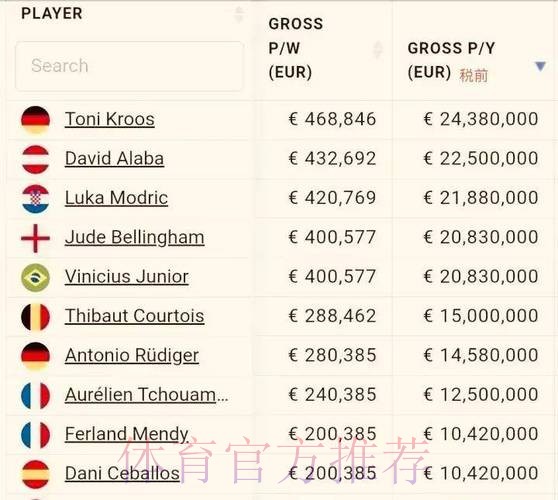This screenshot has width=558, height=500.
Task: Click the Brazil flag beside Vinicius Junior
Action: (x=35, y=278)
